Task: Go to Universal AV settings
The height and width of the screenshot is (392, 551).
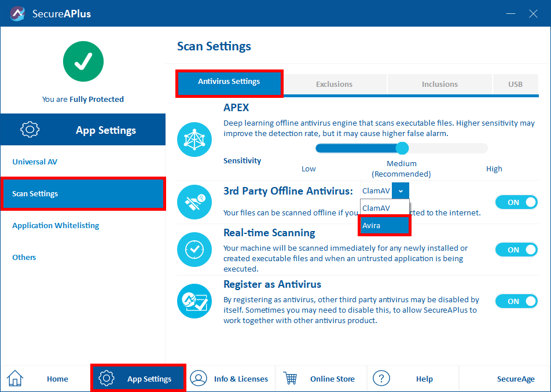Action: (35, 162)
